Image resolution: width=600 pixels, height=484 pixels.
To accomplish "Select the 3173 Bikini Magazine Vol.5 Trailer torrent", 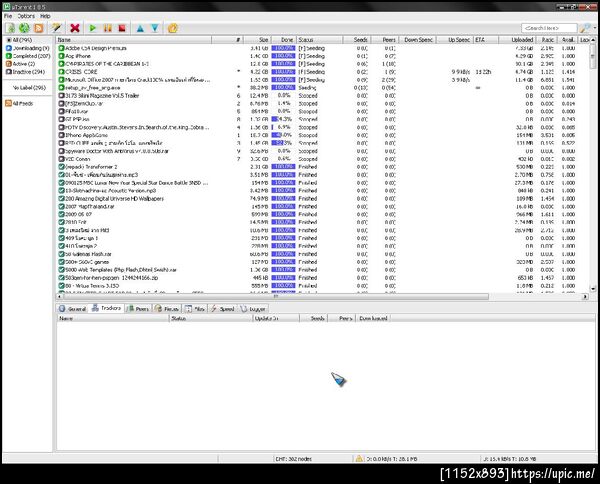I will (x=321, y=96).
